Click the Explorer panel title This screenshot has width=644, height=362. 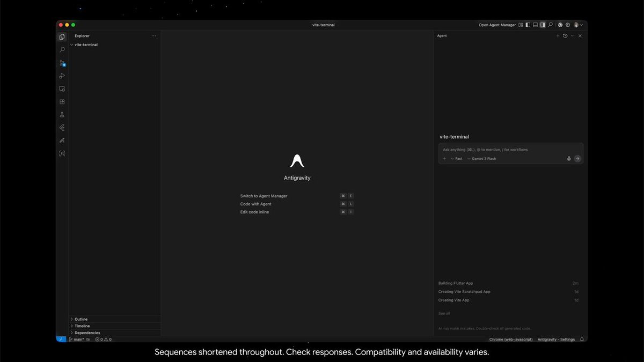point(82,36)
